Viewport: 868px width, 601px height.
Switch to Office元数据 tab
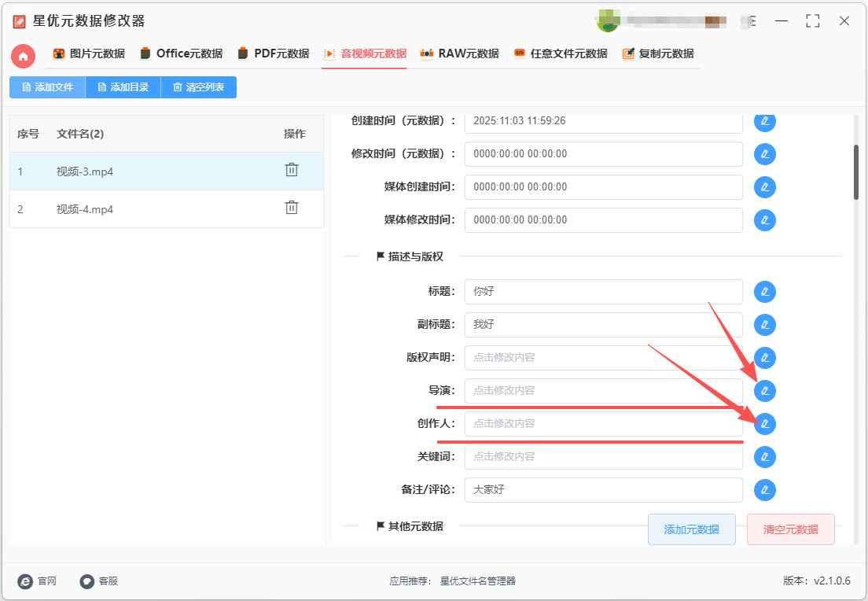tap(181, 53)
